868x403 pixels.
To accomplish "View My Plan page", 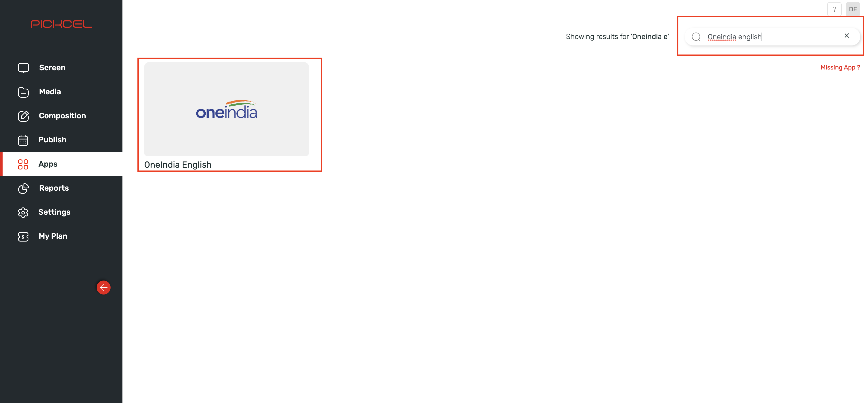I will click(53, 236).
